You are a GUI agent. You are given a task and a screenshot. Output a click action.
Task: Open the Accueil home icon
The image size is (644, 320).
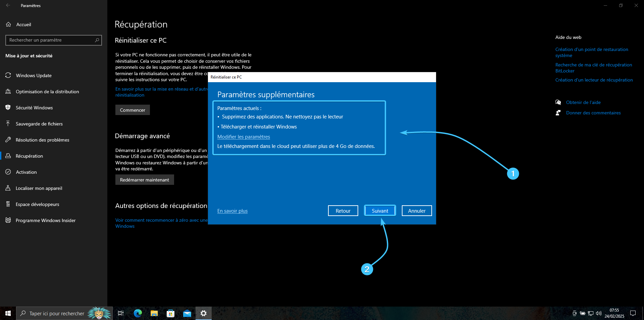coord(9,24)
